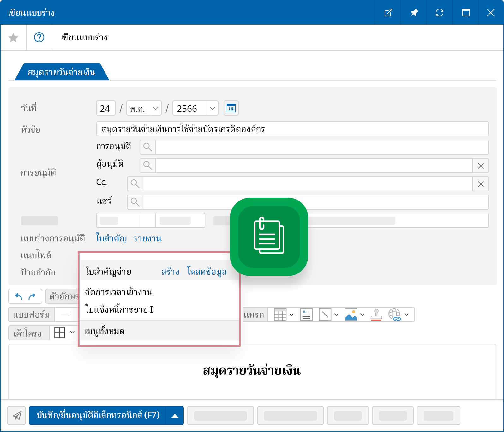The image size is (504, 432).
Task: Choose ใบแจ้งหนี้การขาย I in the popup menu
Action: coord(119,309)
